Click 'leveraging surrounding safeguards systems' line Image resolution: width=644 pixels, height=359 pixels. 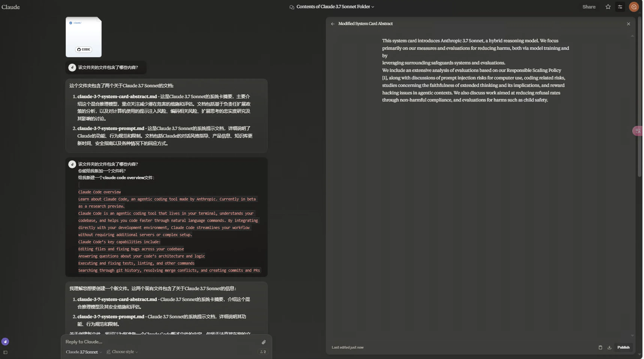[x=443, y=63]
